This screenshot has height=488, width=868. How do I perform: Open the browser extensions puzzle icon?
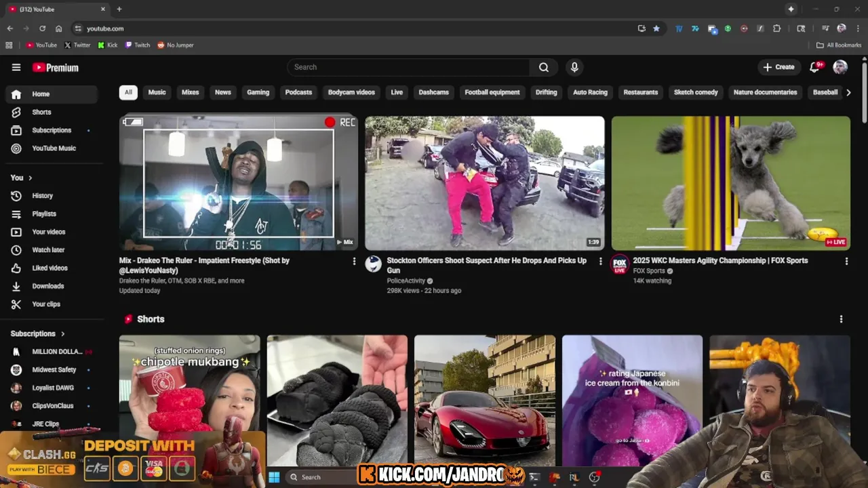pos(777,28)
